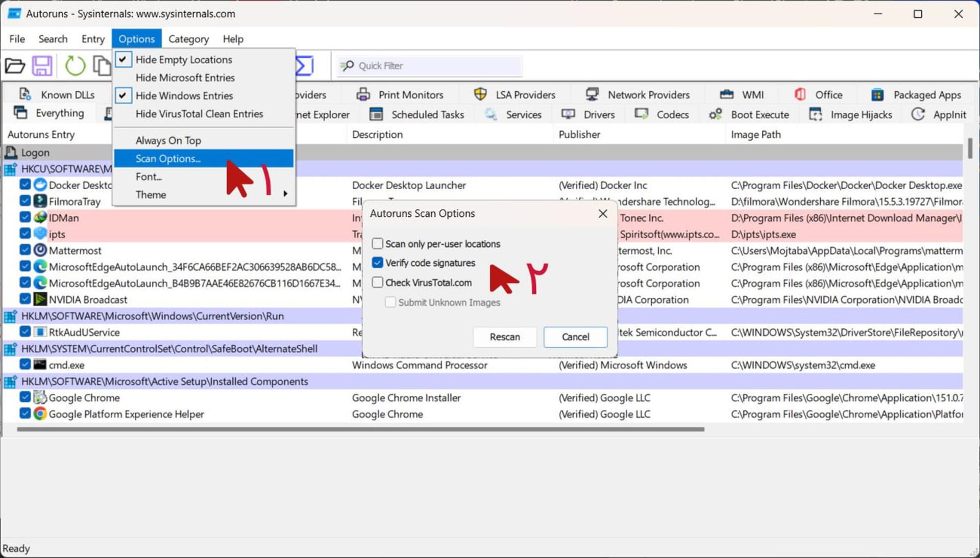Click MicrosoftEdgeAutoLaunch_34F6 Edge icon

click(x=40, y=266)
